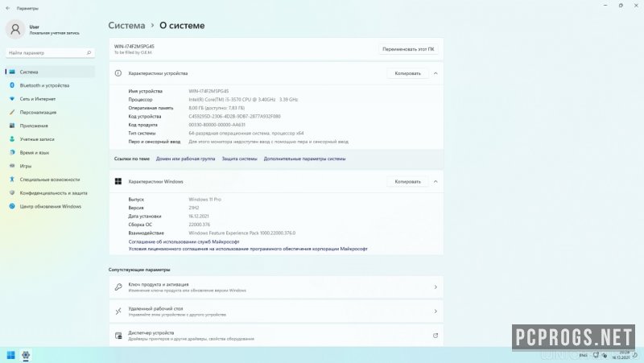This screenshot has height=363, width=644.
Task: Click Копировать for Характеристики Windows
Action: point(407,182)
